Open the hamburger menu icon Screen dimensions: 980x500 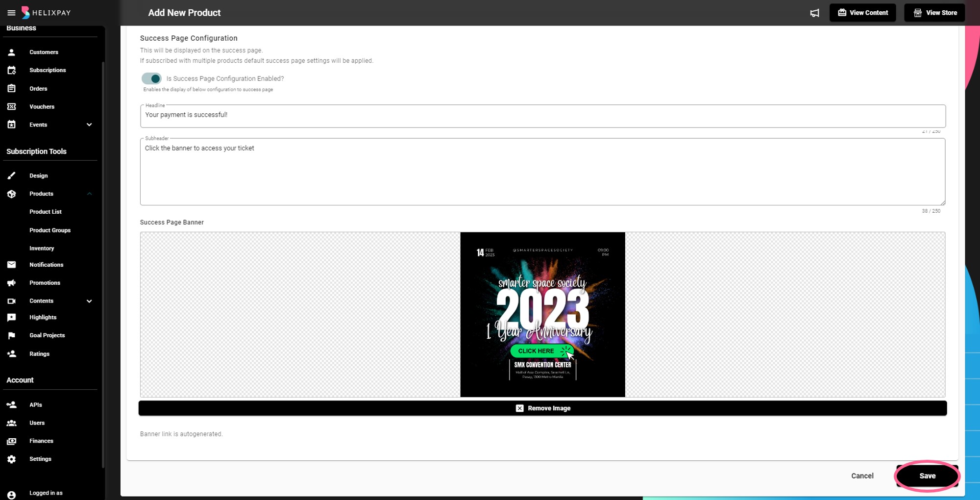(11, 13)
